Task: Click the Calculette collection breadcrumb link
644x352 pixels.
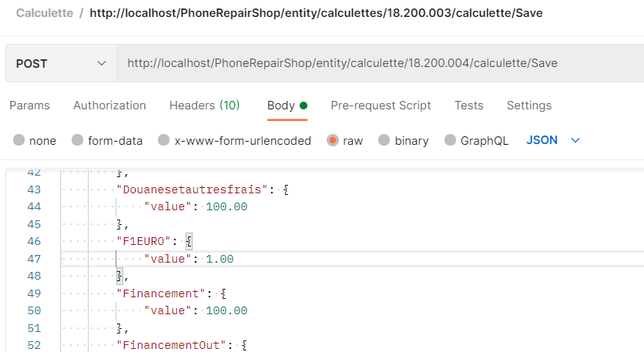Action: [45, 13]
